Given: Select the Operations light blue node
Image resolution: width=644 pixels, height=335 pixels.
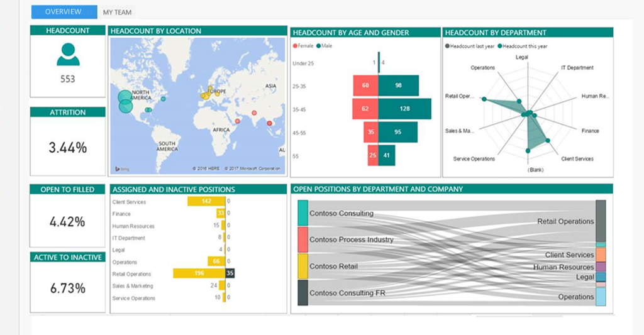Looking at the screenshot, I should tap(601, 297).
